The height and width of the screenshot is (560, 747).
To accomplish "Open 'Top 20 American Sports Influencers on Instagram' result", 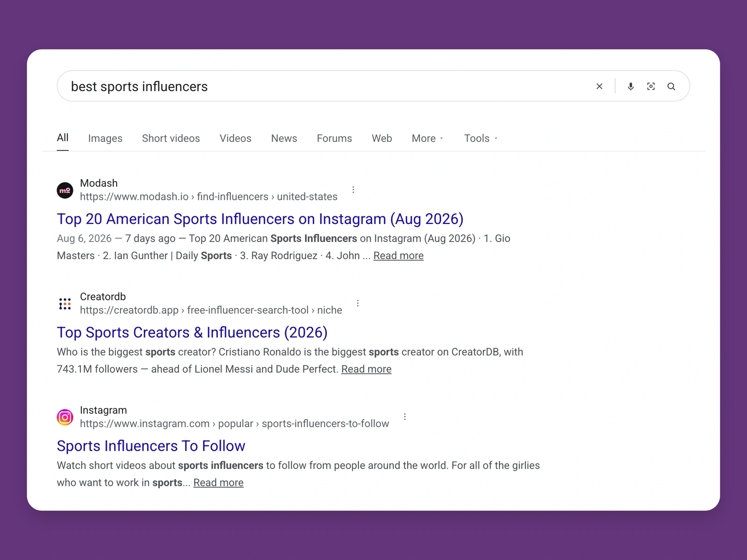I will (x=260, y=219).
